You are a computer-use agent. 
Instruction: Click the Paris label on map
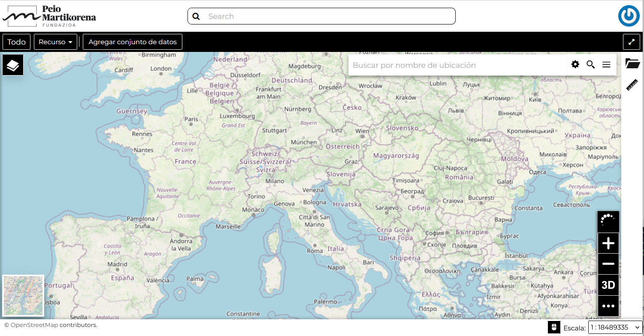pos(191,119)
